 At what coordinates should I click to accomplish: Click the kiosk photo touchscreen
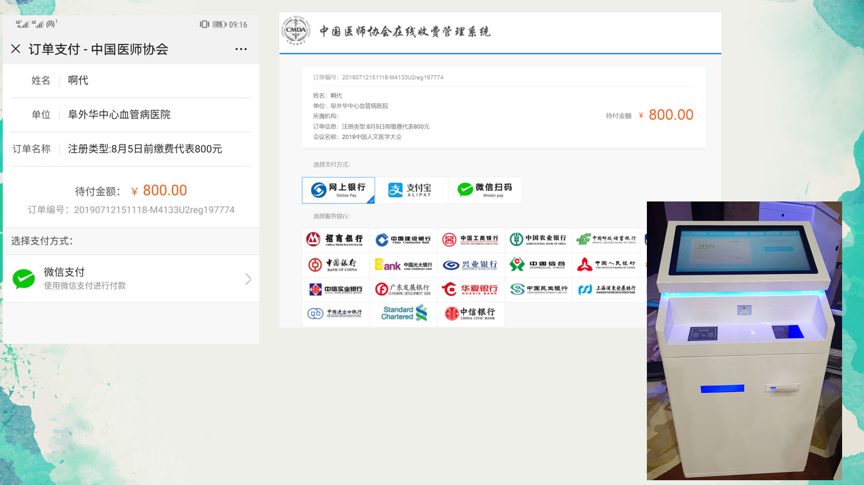tap(744, 248)
